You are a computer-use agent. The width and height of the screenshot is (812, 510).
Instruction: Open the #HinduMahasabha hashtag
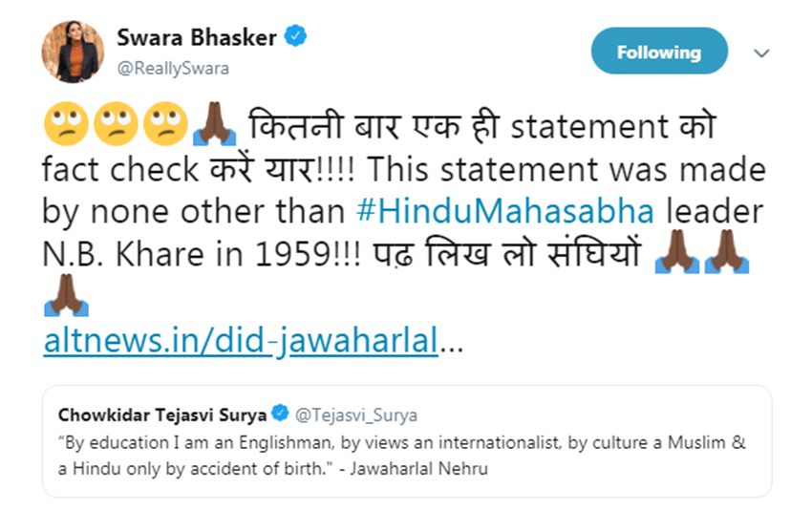(x=494, y=211)
